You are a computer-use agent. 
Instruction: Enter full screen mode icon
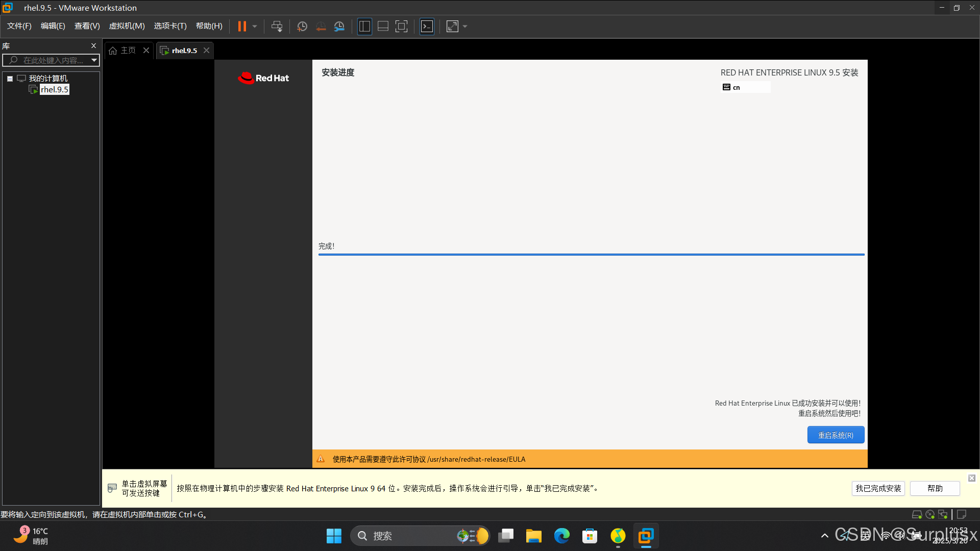(x=402, y=26)
